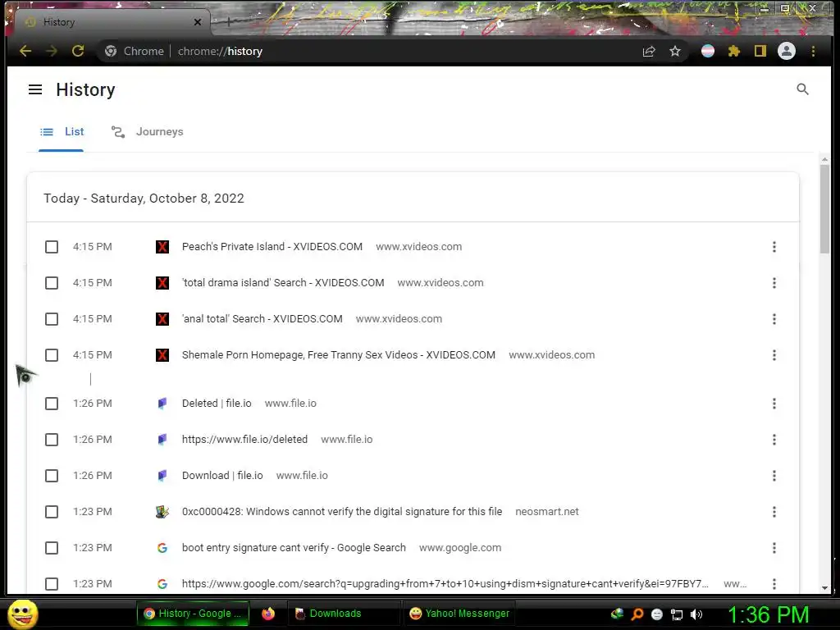Click the tray magnifier search icon

pos(637,614)
